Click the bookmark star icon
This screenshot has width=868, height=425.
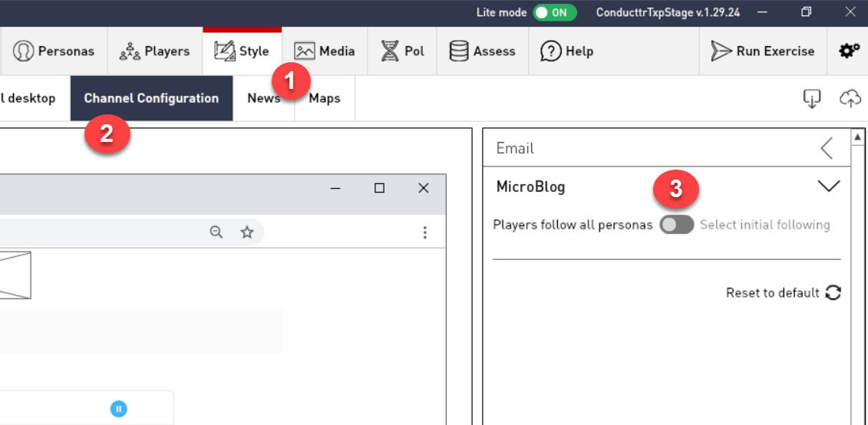247,232
